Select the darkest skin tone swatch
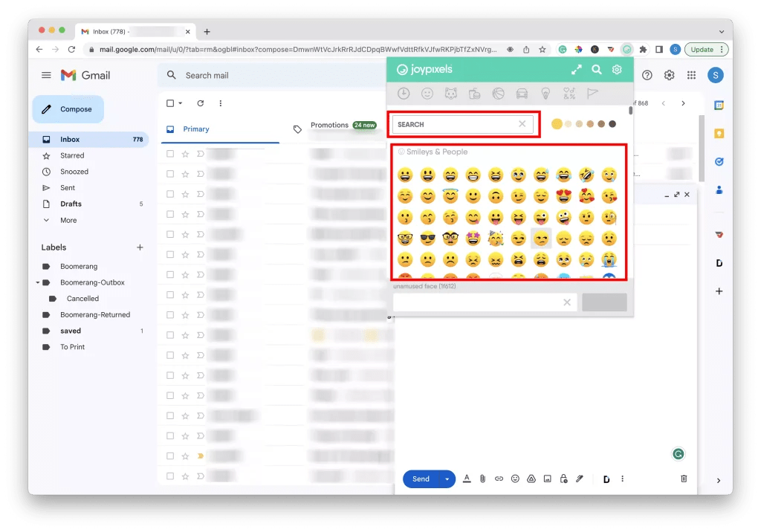The width and height of the screenshot is (761, 532). 612,123
